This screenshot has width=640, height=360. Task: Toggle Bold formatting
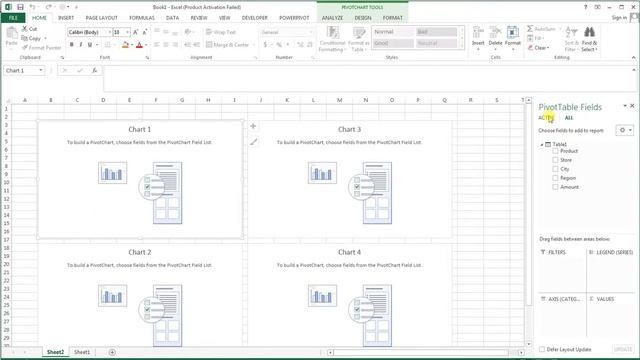click(72, 44)
